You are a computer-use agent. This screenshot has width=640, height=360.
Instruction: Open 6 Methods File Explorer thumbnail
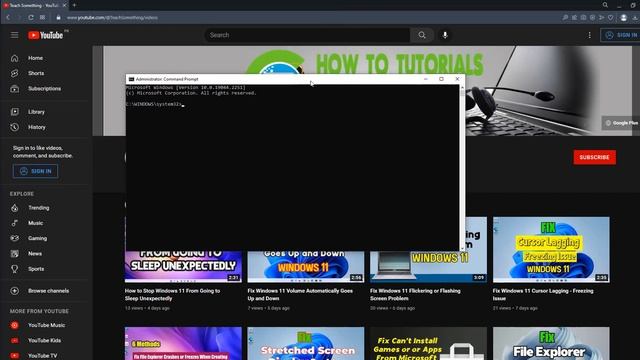click(183, 343)
